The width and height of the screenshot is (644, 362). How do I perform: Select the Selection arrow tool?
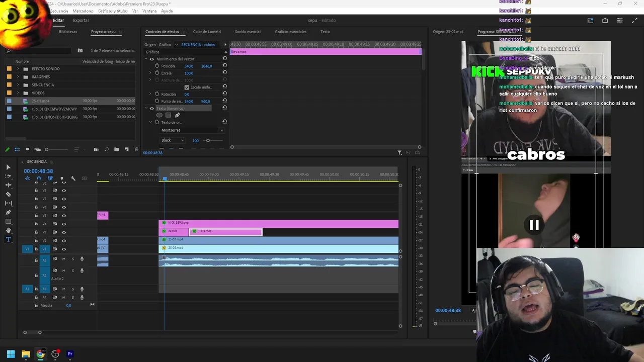(8, 167)
